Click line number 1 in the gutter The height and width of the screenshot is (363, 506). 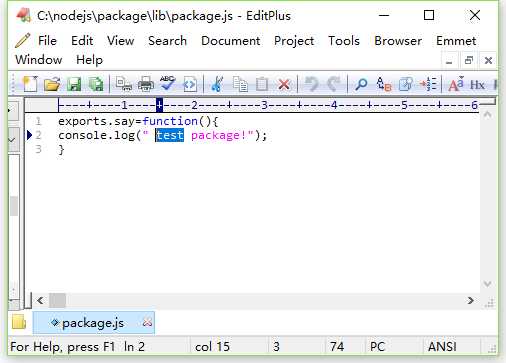(x=38, y=121)
